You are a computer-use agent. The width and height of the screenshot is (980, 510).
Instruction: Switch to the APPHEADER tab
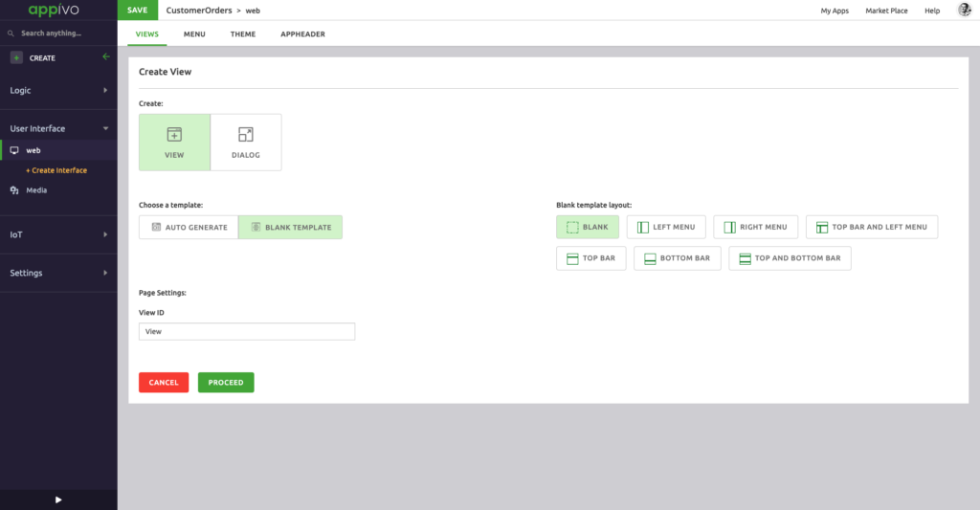(x=302, y=34)
